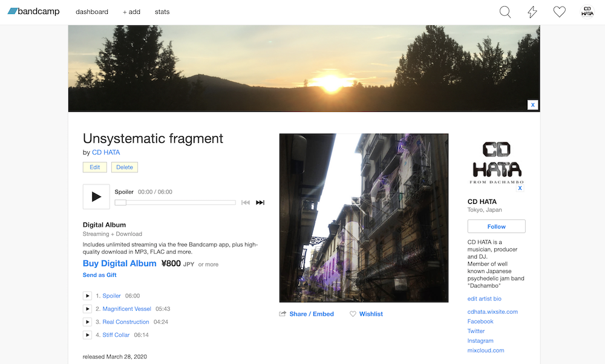Add the album via the Wishlist link
This screenshot has width=605, height=364.
371,314
